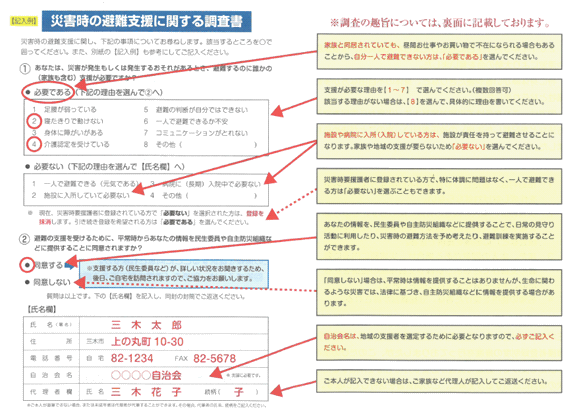The height and width of the screenshot is (413, 584).
Task: Click the 住所 row label
Action: point(51,341)
